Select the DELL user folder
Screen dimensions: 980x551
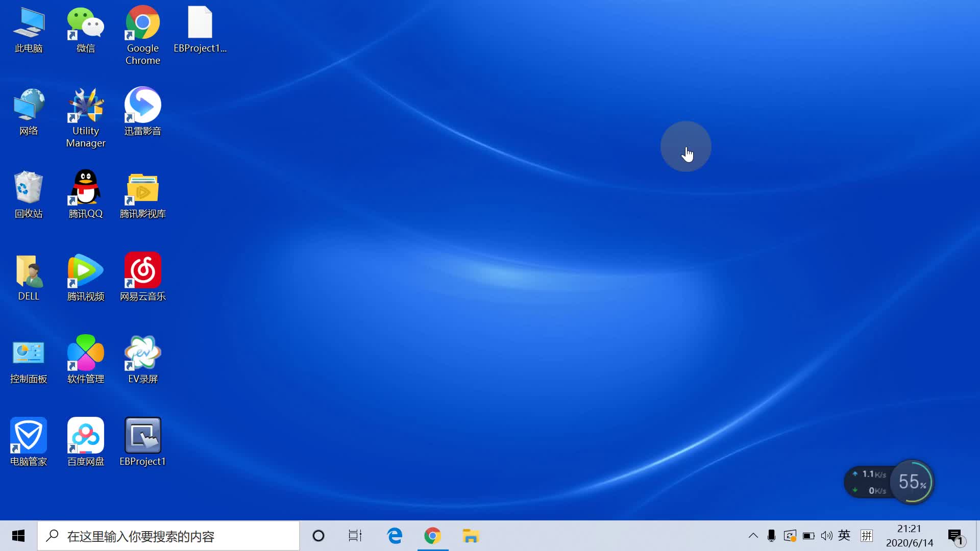click(x=29, y=278)
